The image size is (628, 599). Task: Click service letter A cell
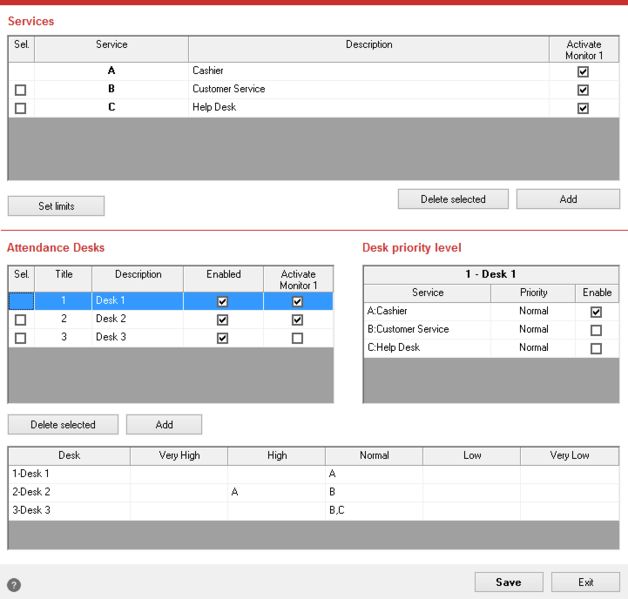point(111,71)
